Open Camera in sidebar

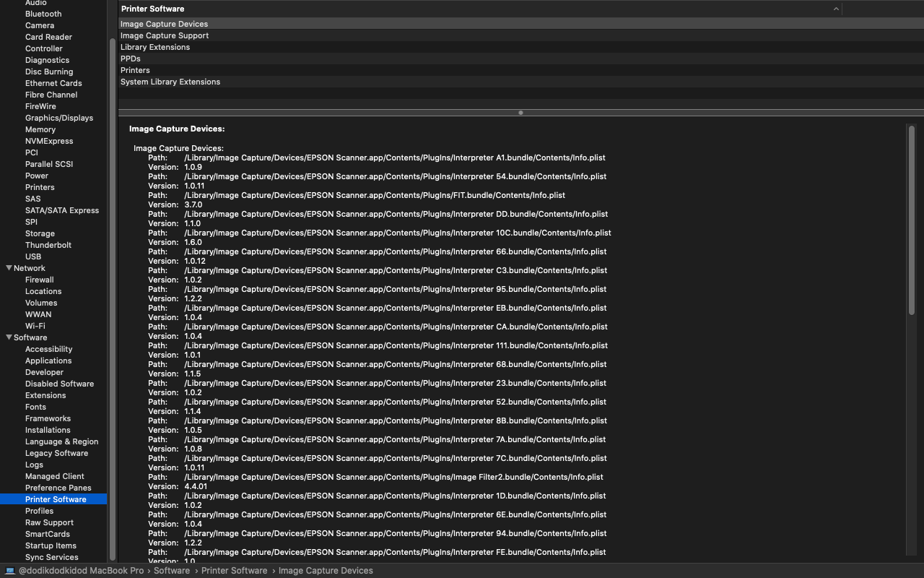pos(40,25)
